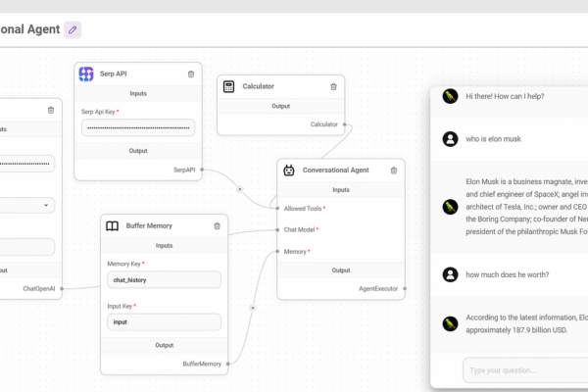
Task: Click the trash icon on the Calculator node
Action: [x=333, y=86]
